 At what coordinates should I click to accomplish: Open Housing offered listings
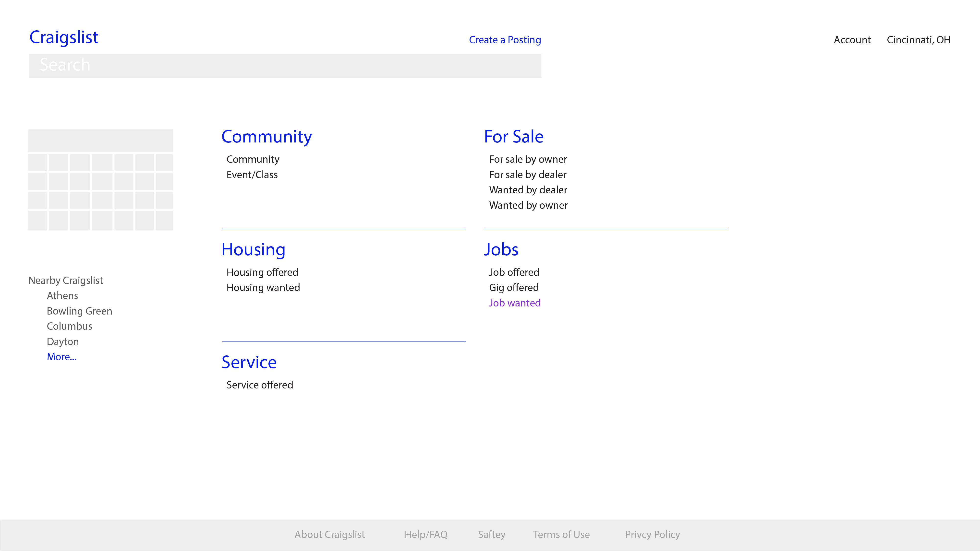tap(262, 272)
